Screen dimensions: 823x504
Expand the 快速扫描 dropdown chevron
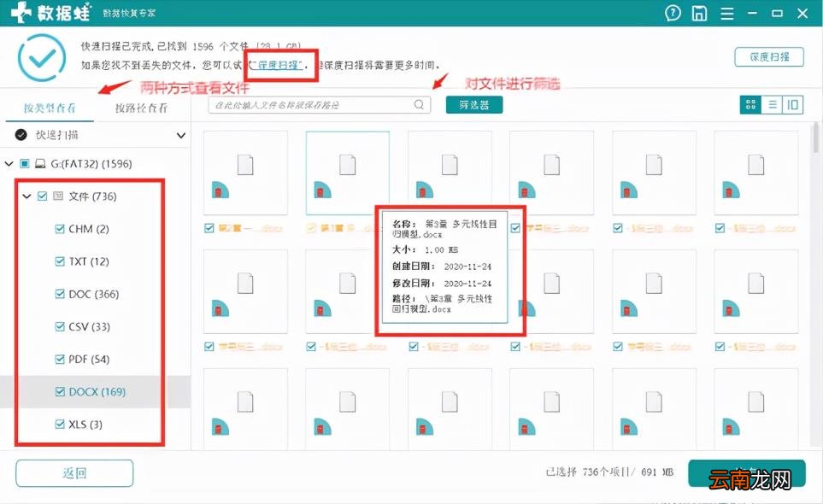point(181,135)
